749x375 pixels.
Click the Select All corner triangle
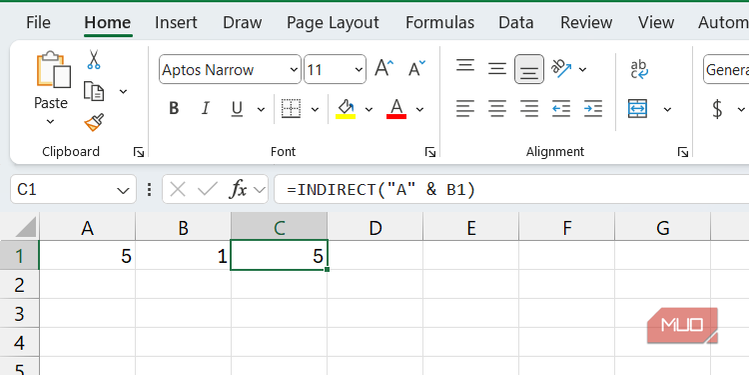click(26, 227)
